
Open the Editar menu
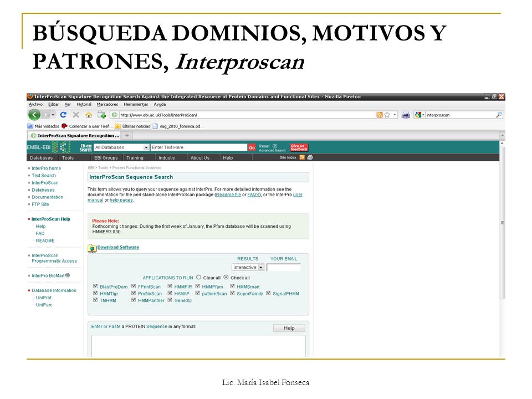(53, 105)
